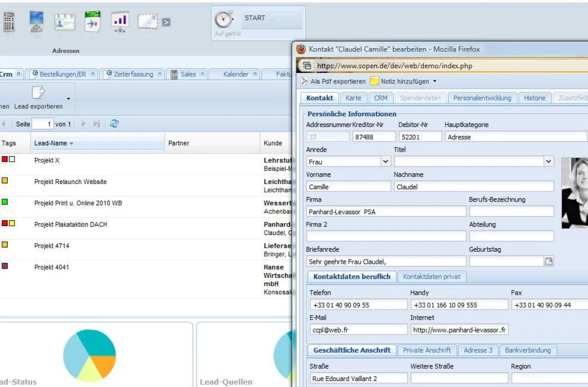
Task: Open the Adressen contact card icon
Action: pyautogui.click(x=65, y=23)
